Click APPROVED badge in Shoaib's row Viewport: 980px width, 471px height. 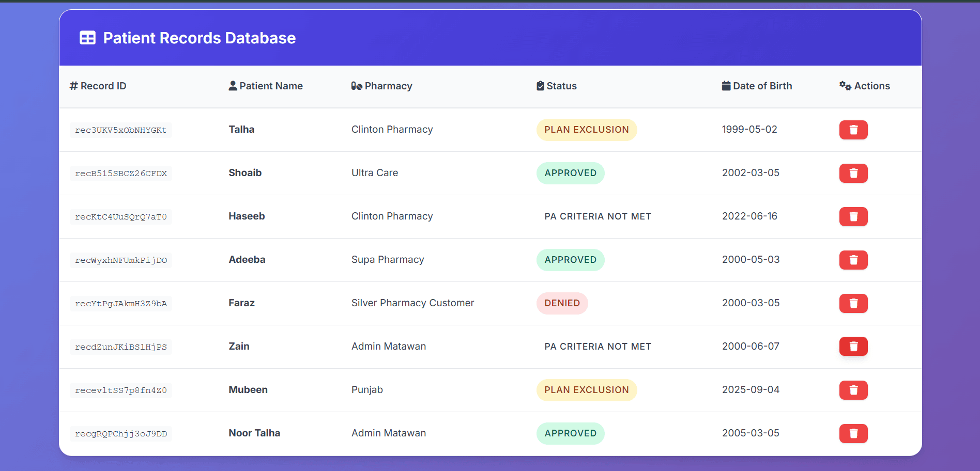click(x=571, y=173)
